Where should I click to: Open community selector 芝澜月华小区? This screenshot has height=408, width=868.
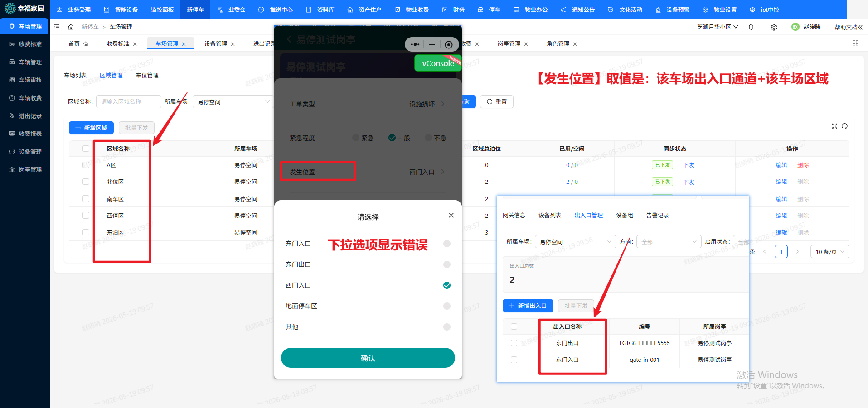pyautogui.click(x=718, y=27)
